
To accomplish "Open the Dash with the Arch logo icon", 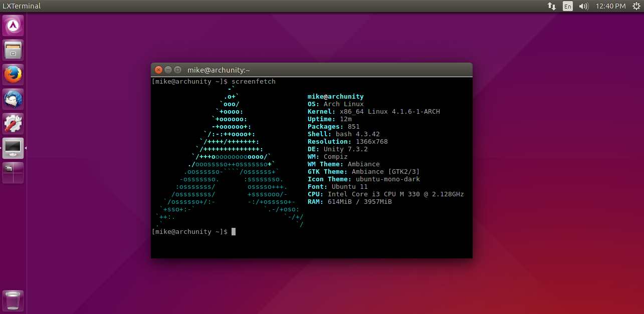I will pos(13,26).
